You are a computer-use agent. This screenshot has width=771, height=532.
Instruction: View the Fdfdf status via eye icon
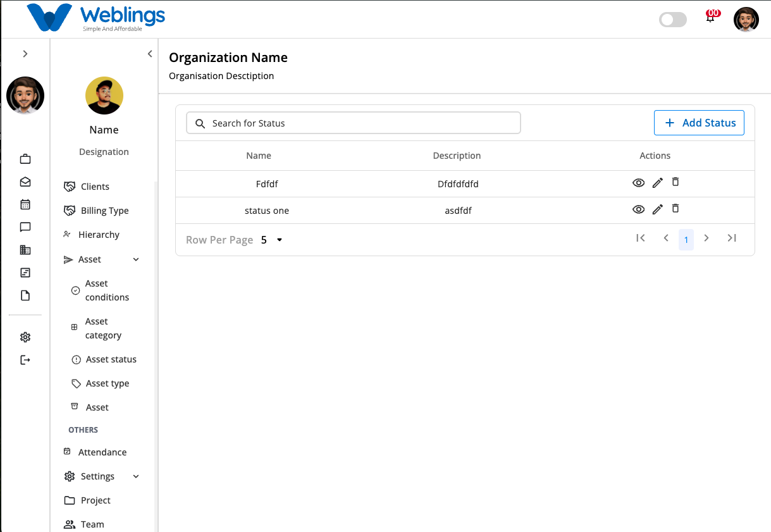pyautogui.click(x=639, y=183)
